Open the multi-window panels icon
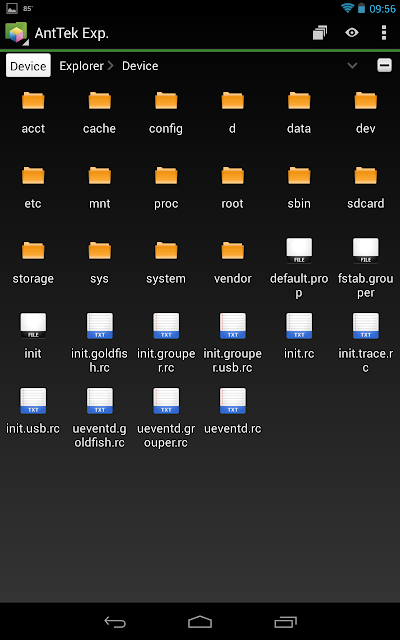 [x=320, y=33]
